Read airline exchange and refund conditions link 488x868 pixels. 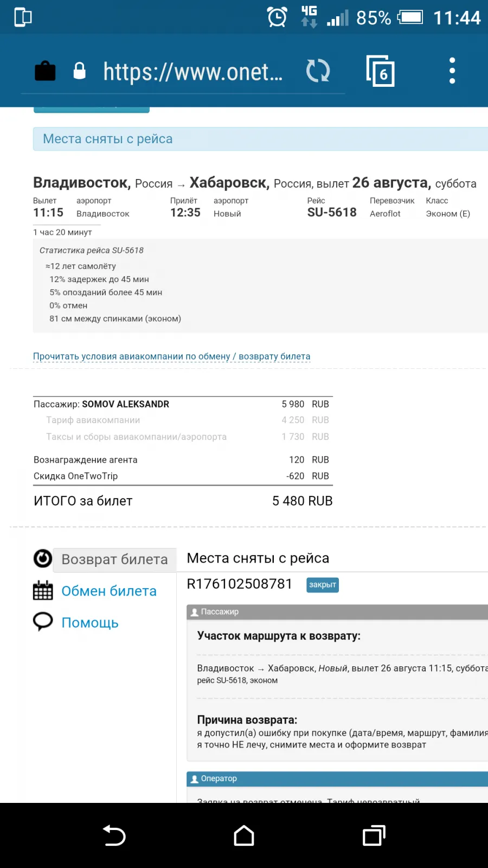pos(172,356)
